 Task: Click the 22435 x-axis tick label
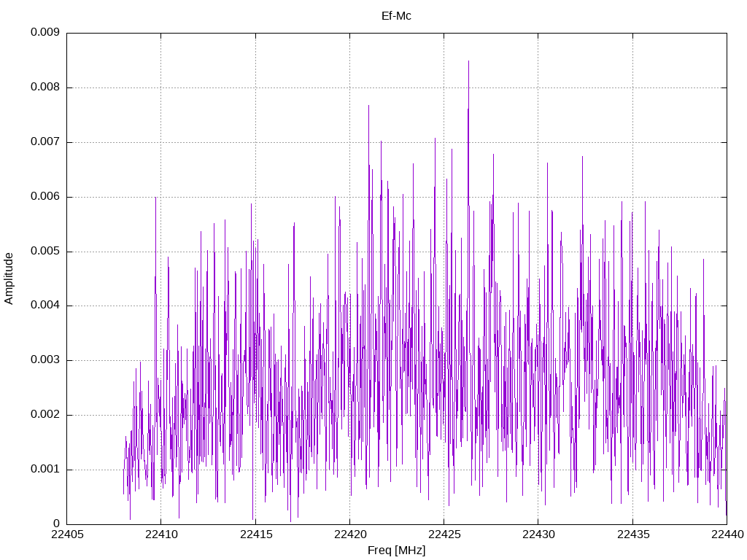(633, 534)
